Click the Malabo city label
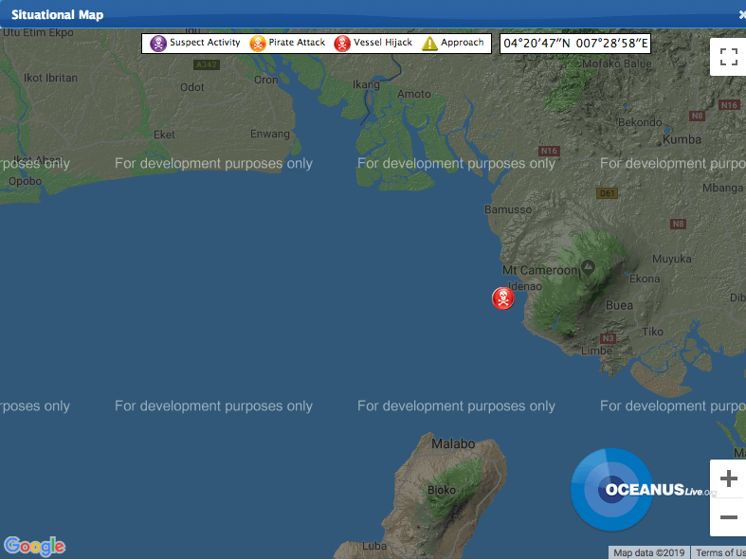This screenshot has height=560, width=746. click(x=452, y=443)
